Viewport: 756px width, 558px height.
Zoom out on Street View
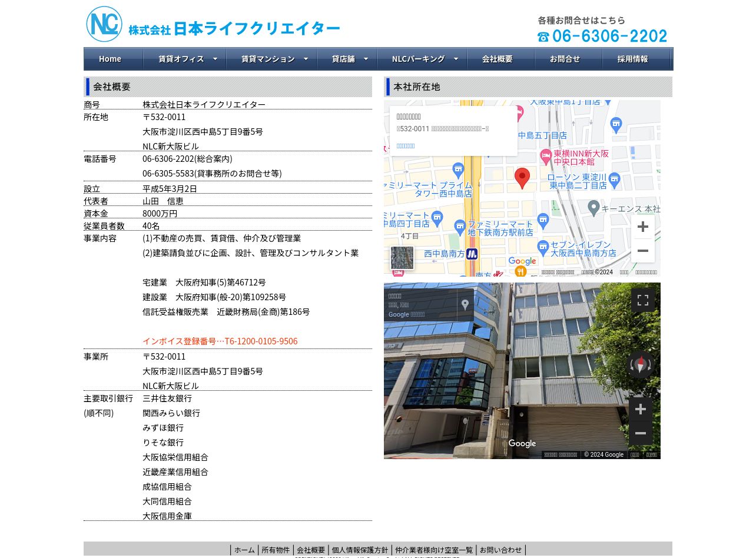641,433
